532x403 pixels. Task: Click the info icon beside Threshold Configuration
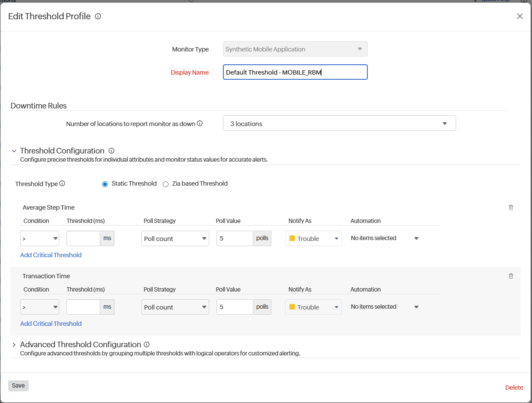[x=111, y=150]
